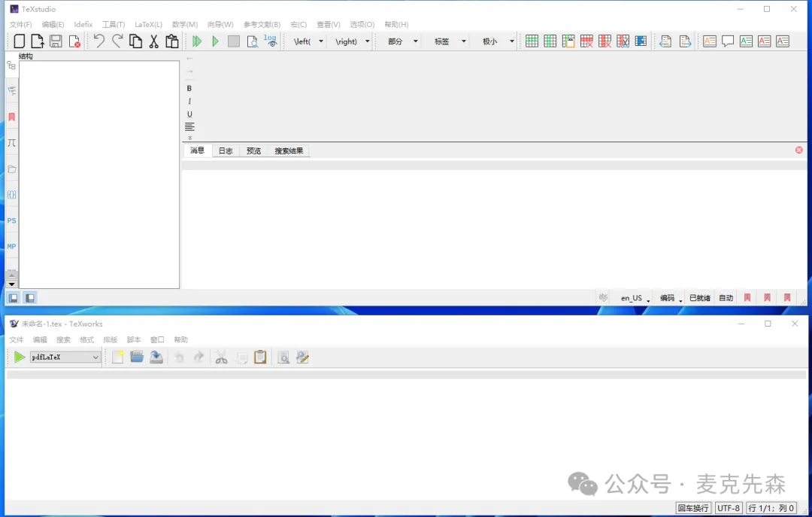This screenshot has width=812, height=517.
Task: Open a file with TeXstudio's open icon
Action: [38, 41]
